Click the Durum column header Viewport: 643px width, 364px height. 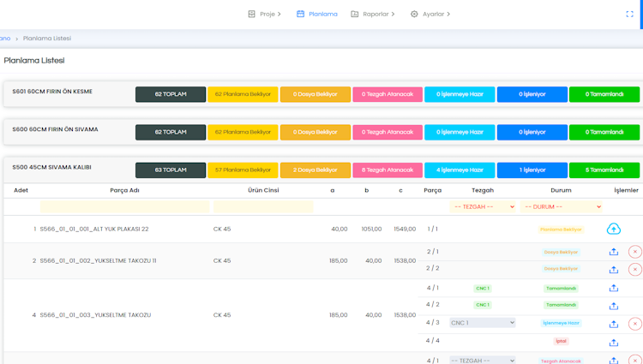(561, 190)
